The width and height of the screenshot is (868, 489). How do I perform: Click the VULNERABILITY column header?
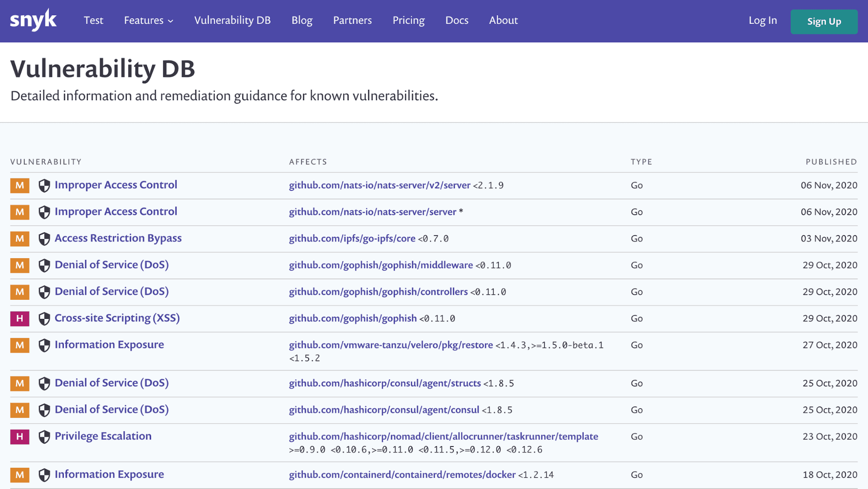[46, 162]
